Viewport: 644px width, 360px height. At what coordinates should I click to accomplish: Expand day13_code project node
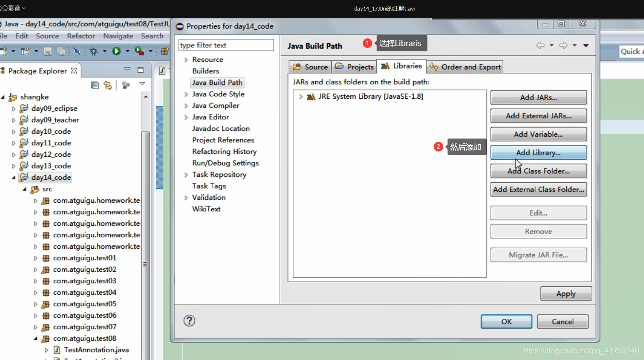point(14,166)
